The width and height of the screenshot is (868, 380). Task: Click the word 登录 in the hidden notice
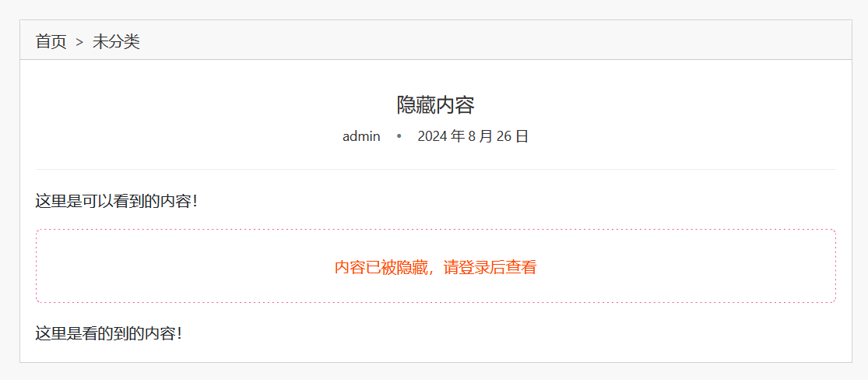point(474,268)
